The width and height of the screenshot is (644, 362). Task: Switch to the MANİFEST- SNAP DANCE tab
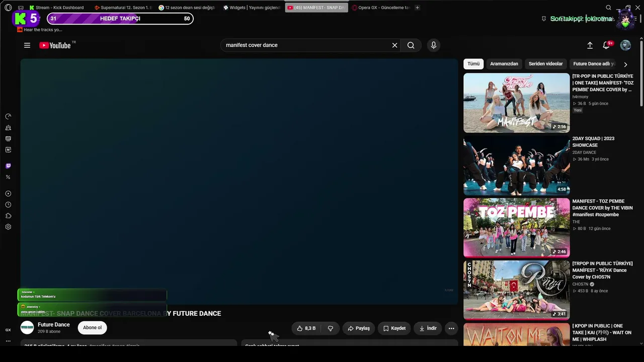[316, 8]
